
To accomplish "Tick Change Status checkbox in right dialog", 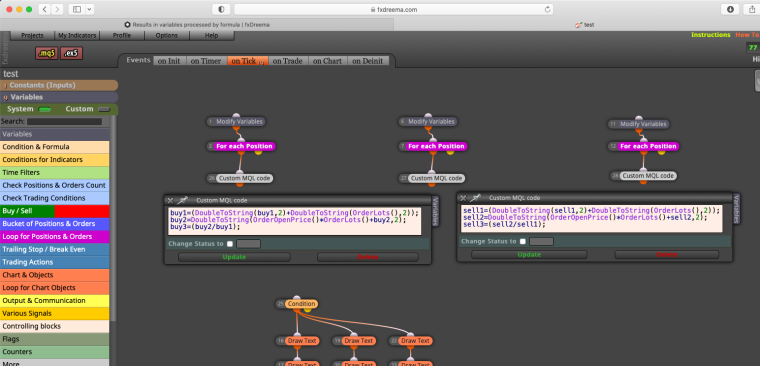I will [522, 241].
